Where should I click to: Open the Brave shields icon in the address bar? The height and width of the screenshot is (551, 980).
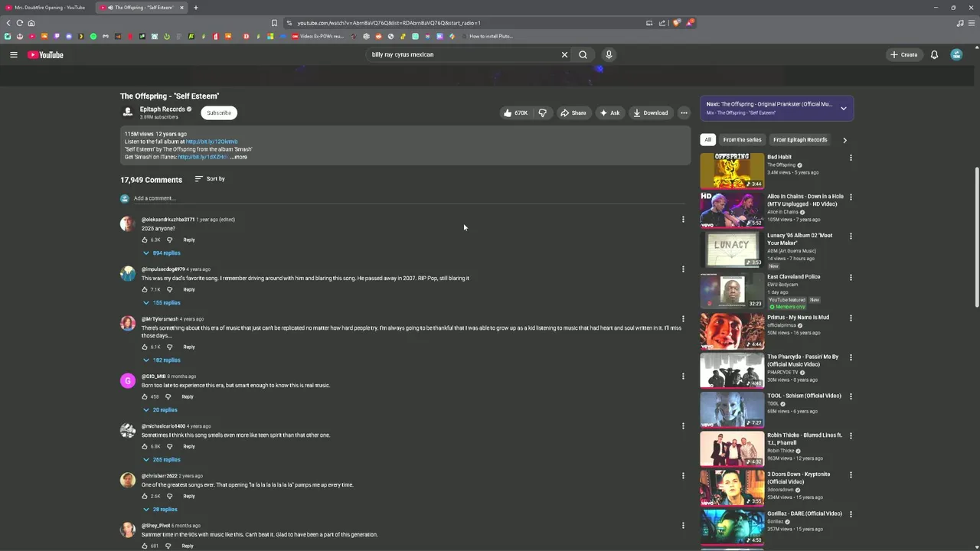[x=676, y=23]
